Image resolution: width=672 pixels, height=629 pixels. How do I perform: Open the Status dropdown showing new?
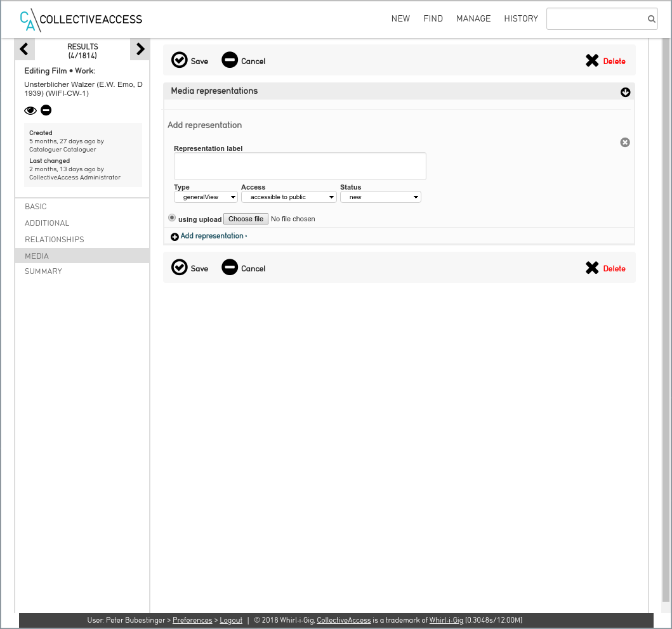point(381,197)
